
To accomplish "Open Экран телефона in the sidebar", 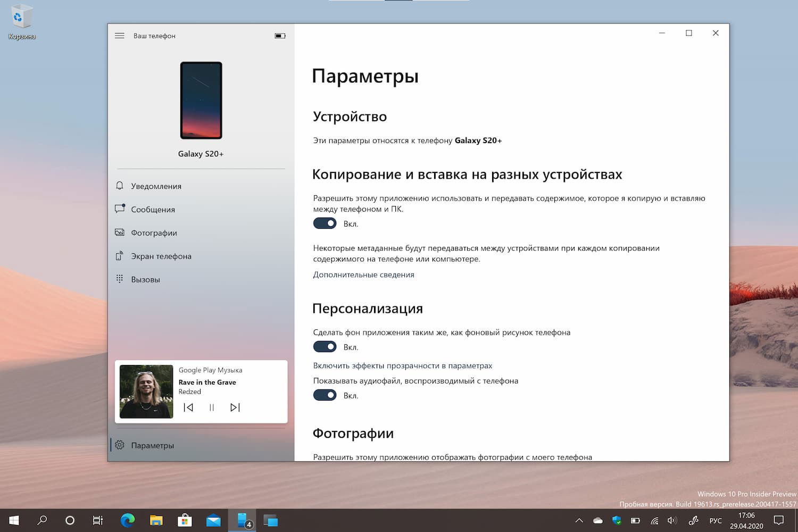I will [x=201, y=256].
